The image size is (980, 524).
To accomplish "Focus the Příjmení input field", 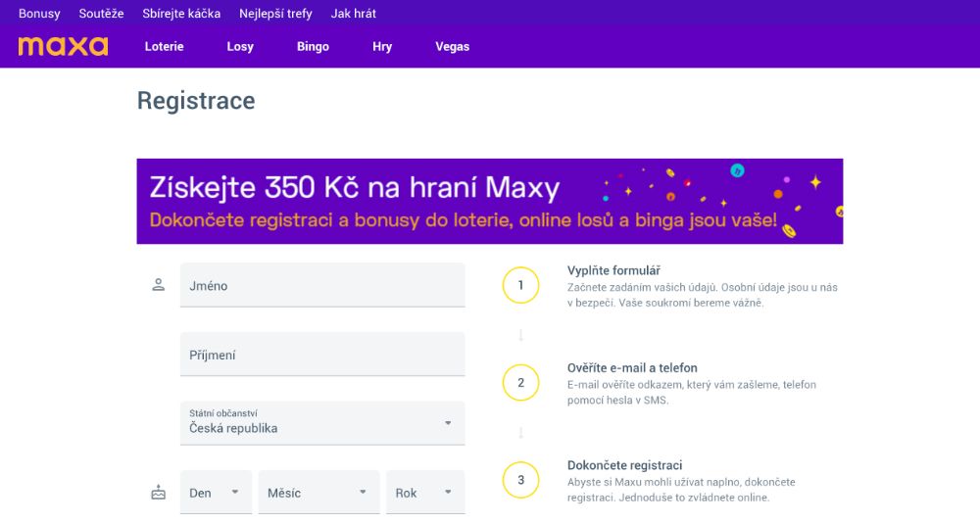I will click(322, 355).
